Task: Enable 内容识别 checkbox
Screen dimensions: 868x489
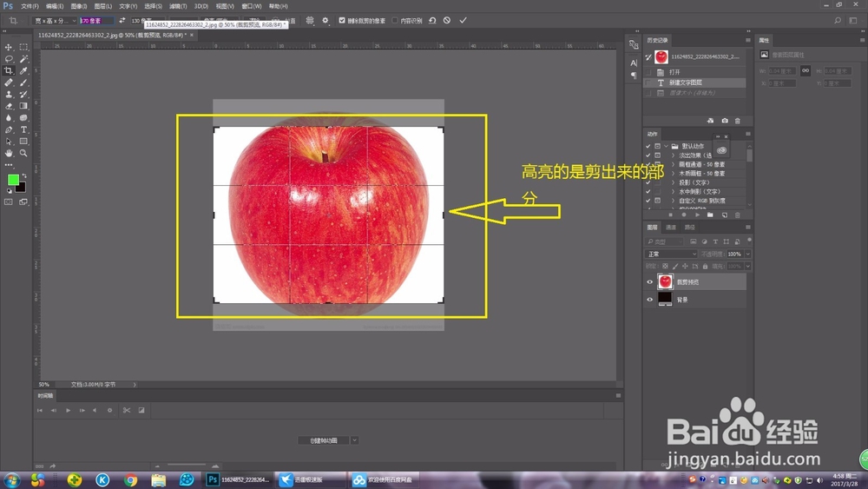Action: [395, 21]
